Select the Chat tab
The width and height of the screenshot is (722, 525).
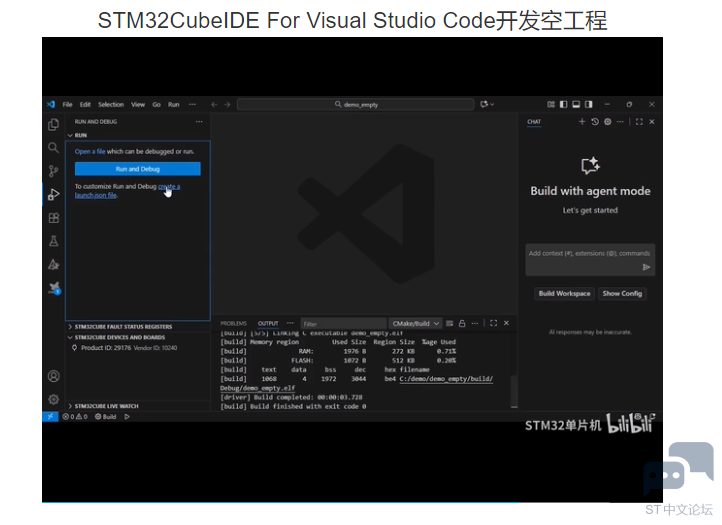(x=534, y=122)
